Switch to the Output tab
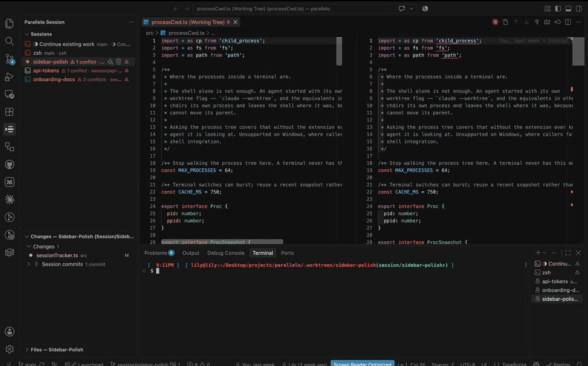The height and width of the screenshot is (366, 588). 191,253
